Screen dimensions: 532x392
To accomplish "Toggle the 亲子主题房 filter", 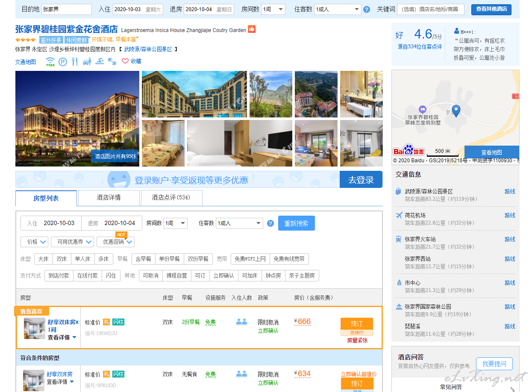I will [302, 275].
